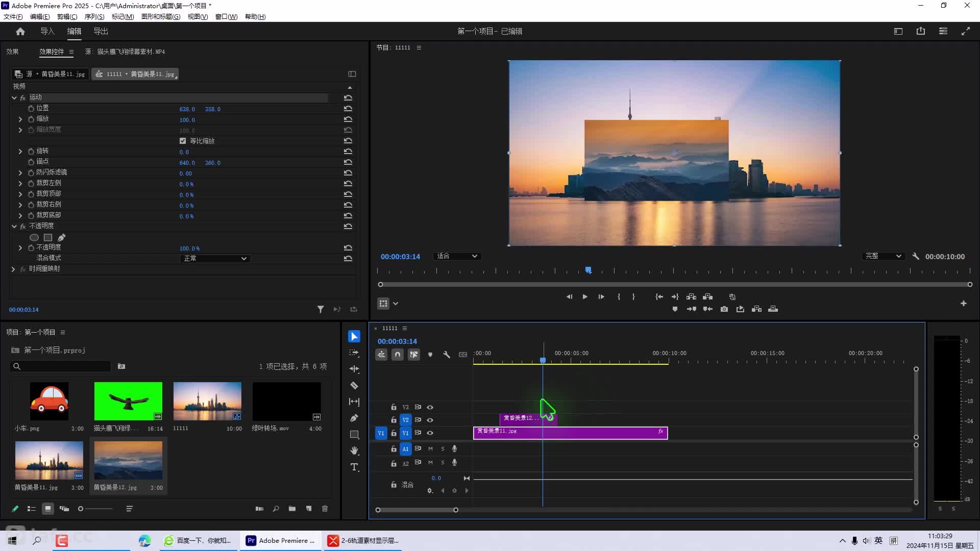Click Go to In point button
This screenshot has width=980, height=551.
tap(659, 297)
